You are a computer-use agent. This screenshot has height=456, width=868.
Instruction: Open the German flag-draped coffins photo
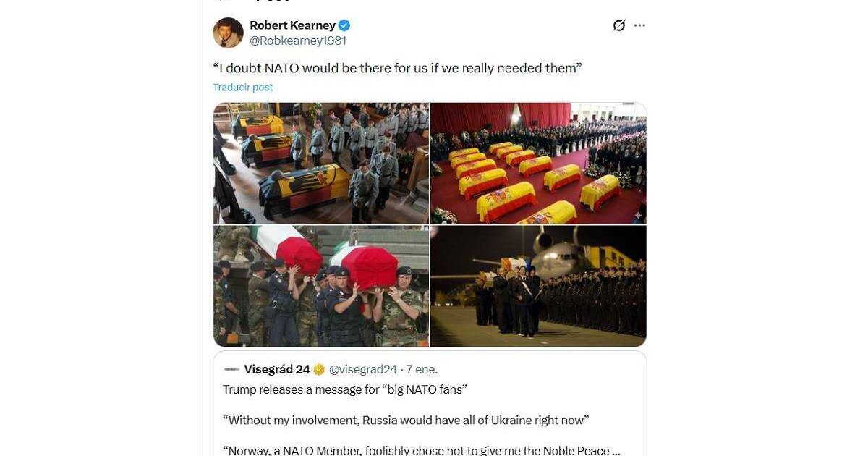pos(321,164)
